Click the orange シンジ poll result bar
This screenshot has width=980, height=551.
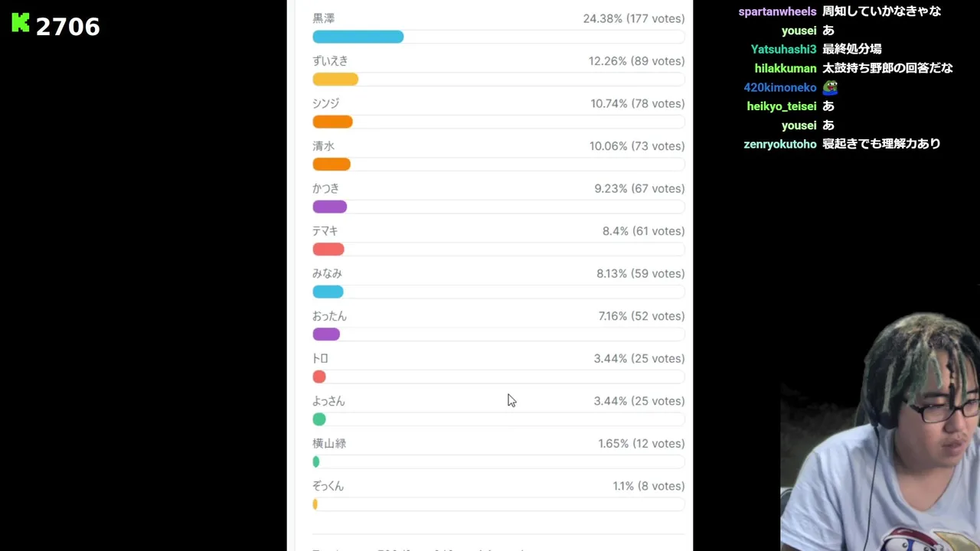(x=332, y=122)
